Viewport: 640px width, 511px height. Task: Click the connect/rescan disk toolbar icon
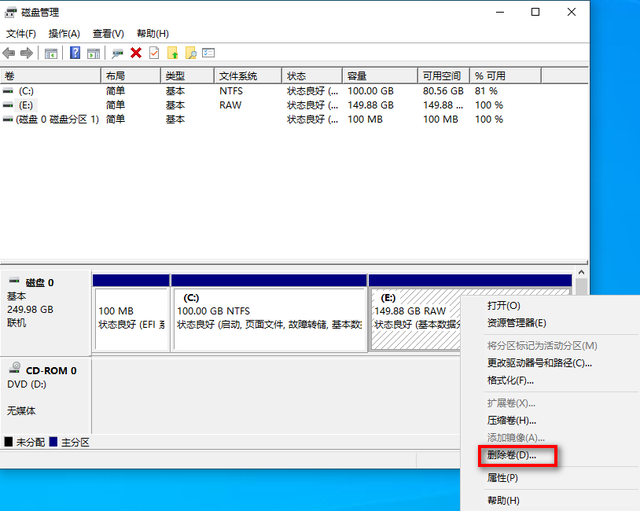click(118, 53)
